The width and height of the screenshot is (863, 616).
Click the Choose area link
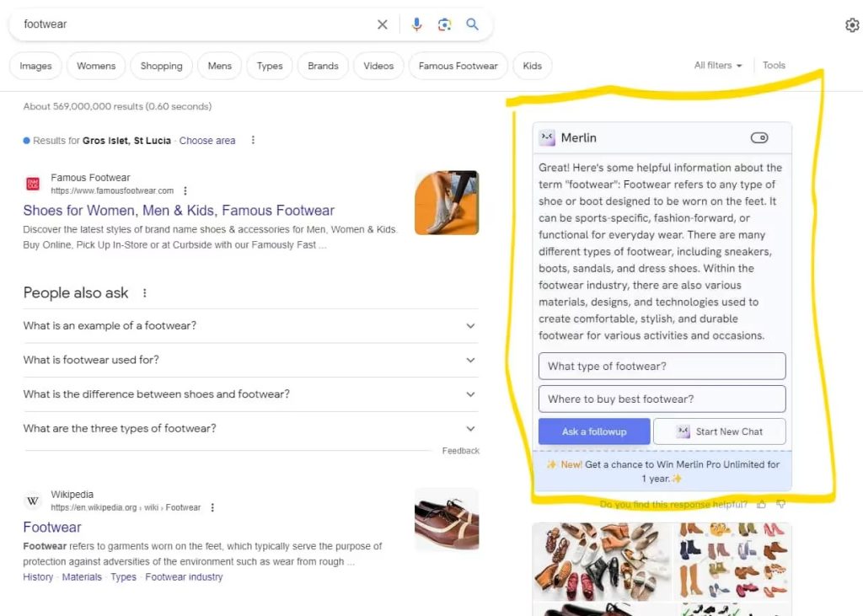[x=207, y=141]
